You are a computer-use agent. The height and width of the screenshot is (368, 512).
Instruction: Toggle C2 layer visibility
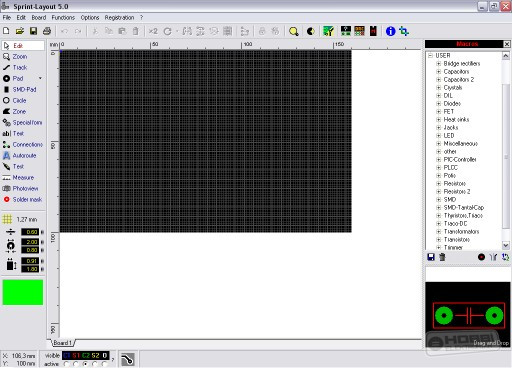click(x=86, y=356)
